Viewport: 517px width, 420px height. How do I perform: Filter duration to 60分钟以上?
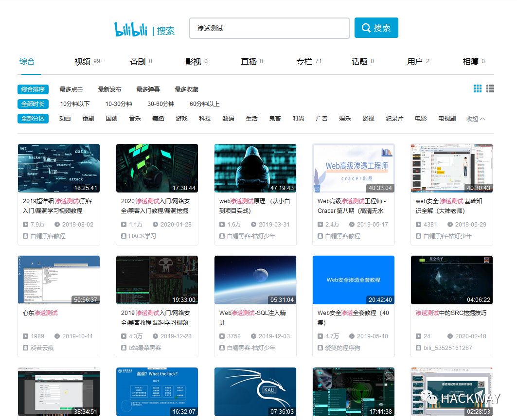pyautogui.click(x=204, y=104)
